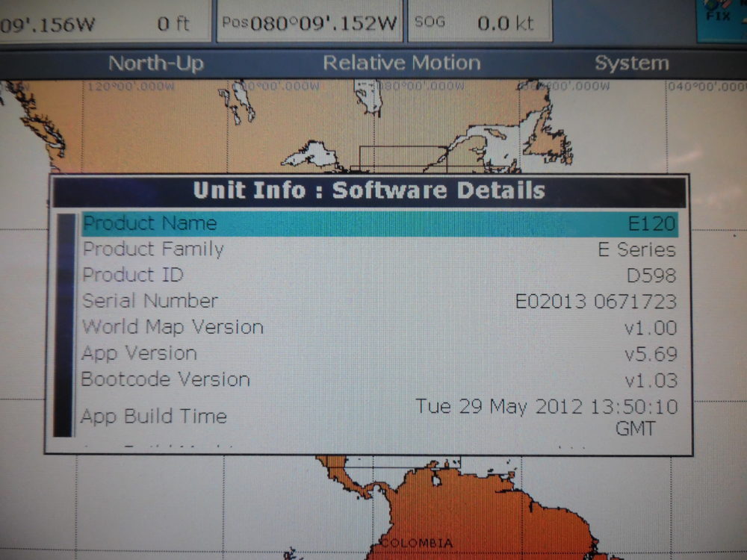Select the App Version row

tap(379, 354)
